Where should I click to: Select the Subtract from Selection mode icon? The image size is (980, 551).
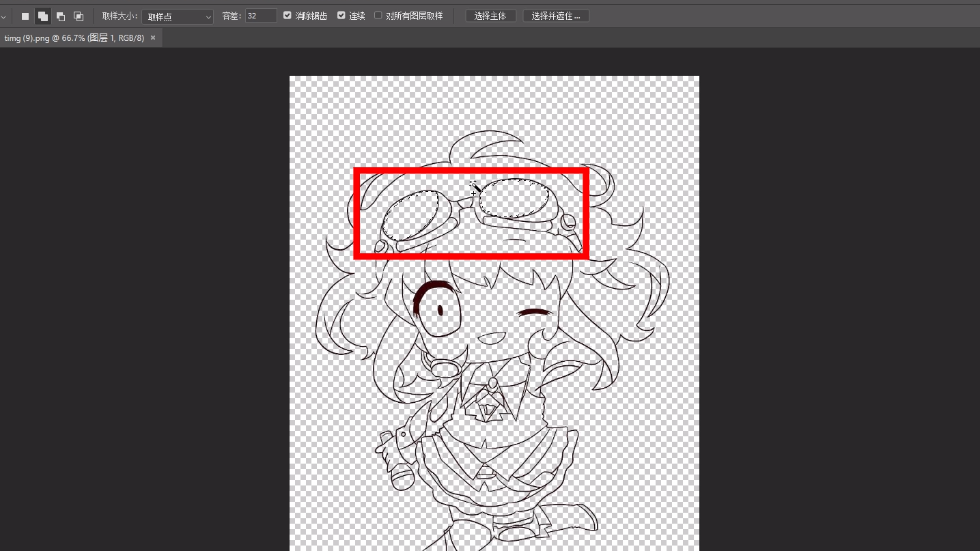pyautogui.click(x=61, y=16)
